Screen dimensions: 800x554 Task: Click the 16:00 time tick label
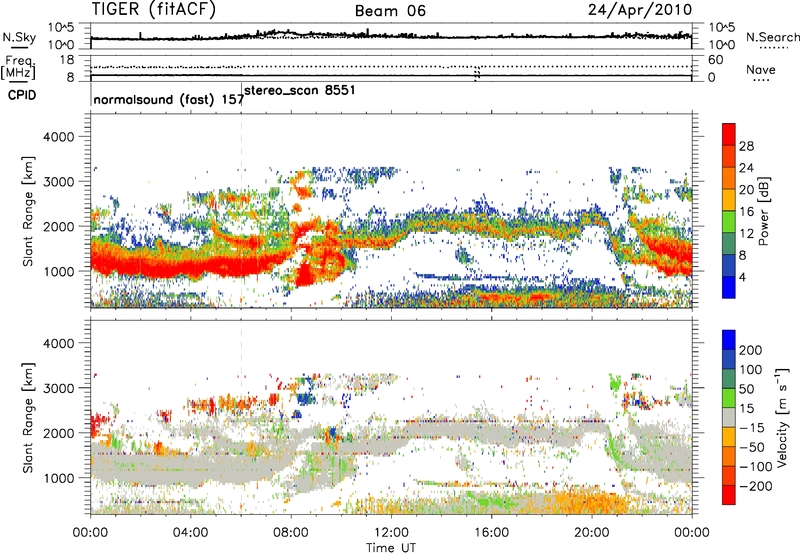tap(491, 533)
